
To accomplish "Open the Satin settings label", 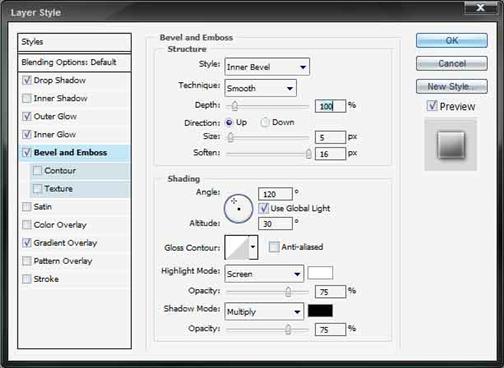I will [x=42, y=207].
